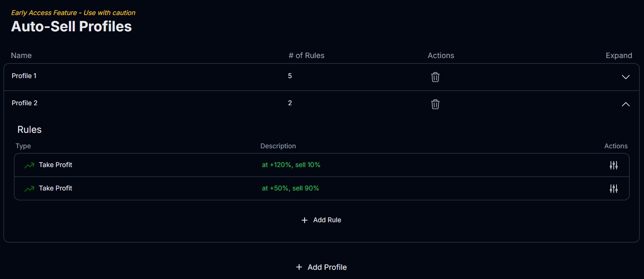This screenshot has width=644, height=279.
Task: Delete Profile 1 using its trash icon
Action: (x=435, y=77)
